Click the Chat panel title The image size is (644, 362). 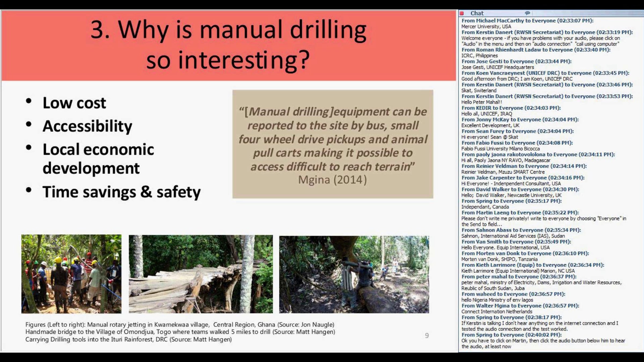(477, 13)
